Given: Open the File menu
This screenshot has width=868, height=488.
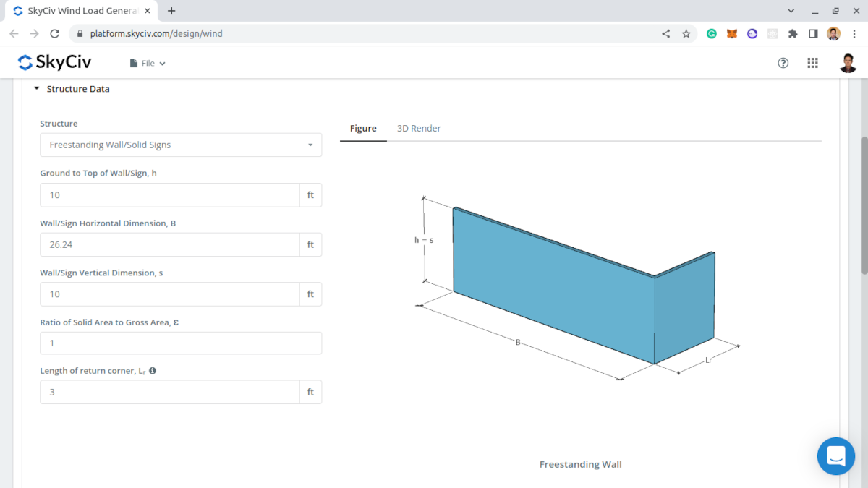Looking at the screenshot, I should click(x=148, y=64).
